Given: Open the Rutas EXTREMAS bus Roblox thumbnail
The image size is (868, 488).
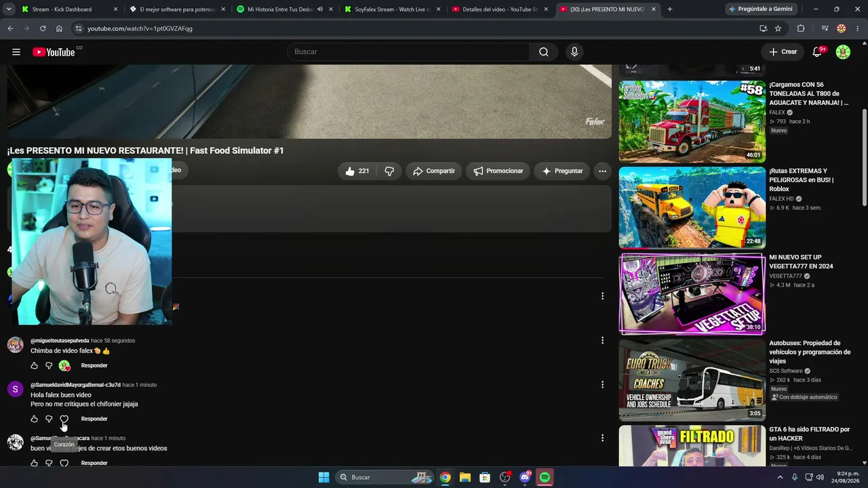Looking at the screenshot, I should (692, 207).
